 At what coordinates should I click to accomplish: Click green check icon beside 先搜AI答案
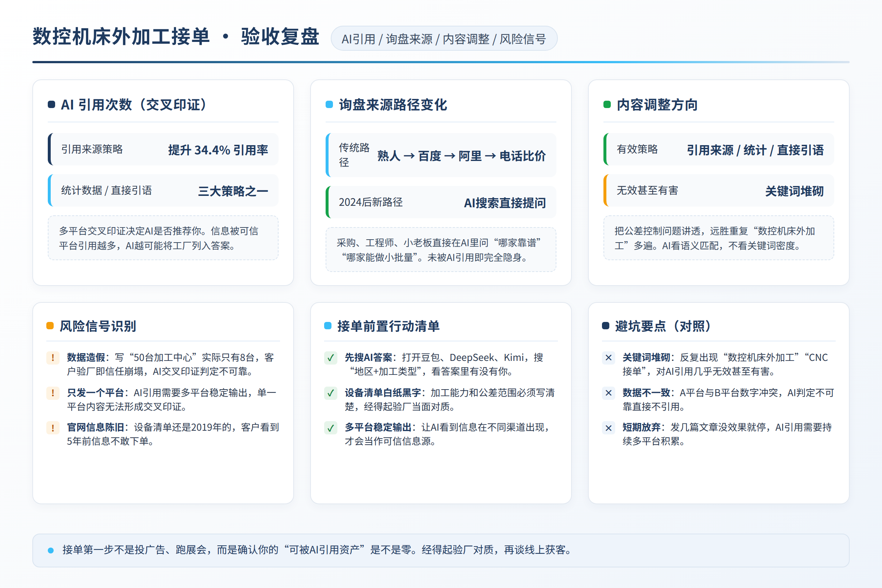pos(330,358)
